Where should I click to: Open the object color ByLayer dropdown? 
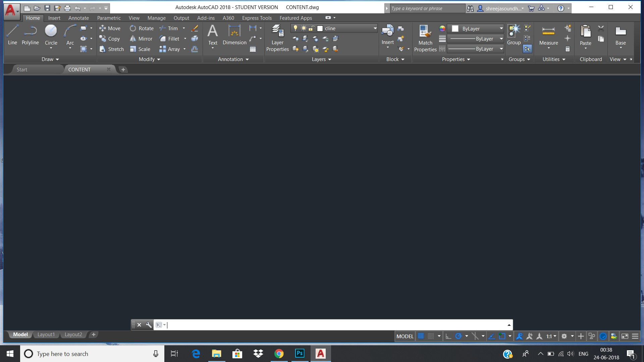tap(501, 28)
